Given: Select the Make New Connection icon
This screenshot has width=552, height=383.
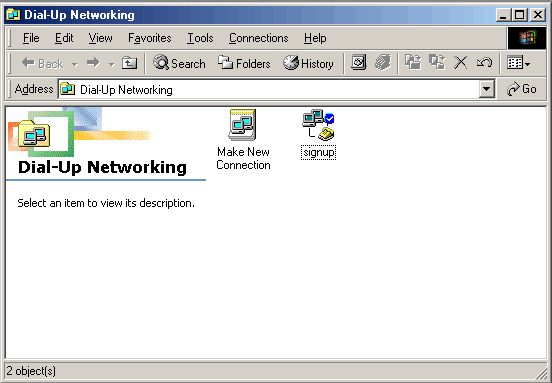Looking at the screenshot, I should (x=243, y=125).
